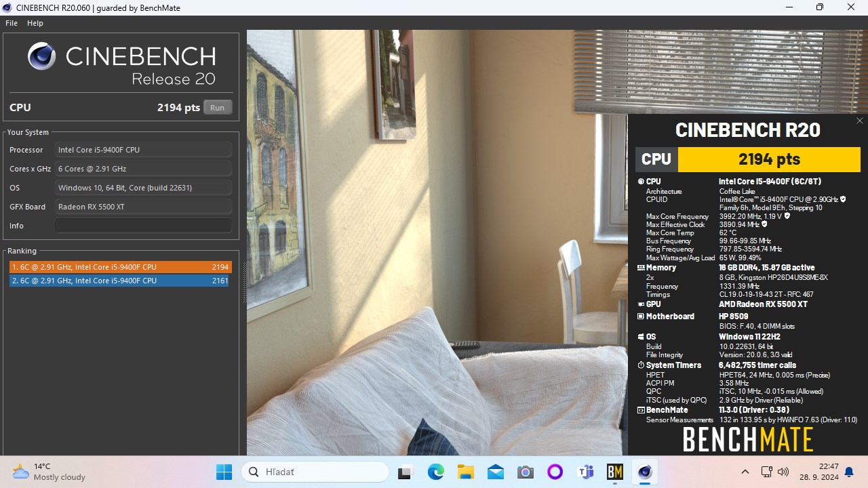Click the Cinebench taskbar icon
Image resolution: width=868 pixels, height=488 pixels.
coord(644,472)
